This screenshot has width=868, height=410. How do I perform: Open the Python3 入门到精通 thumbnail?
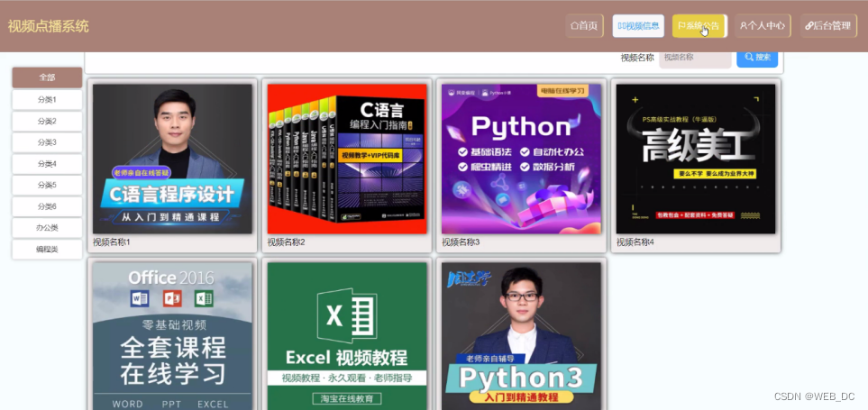(522, 336)
